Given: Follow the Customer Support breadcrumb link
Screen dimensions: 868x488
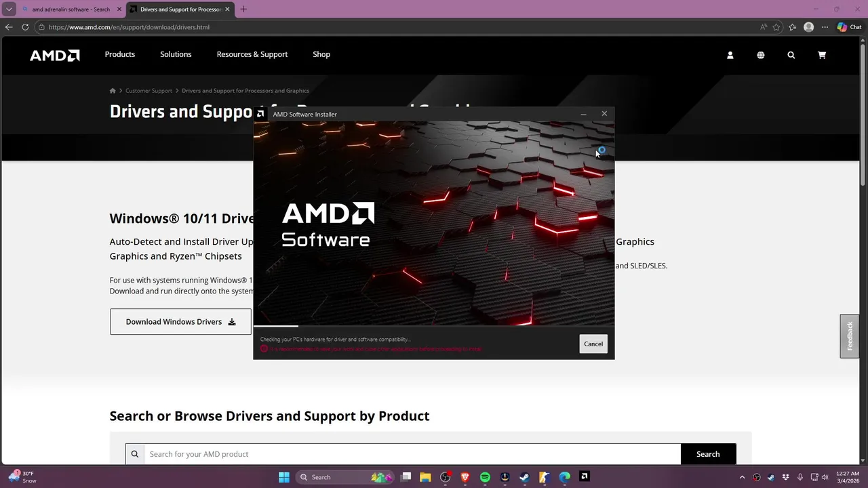Looking at the screenshot, I should point(149,91).
